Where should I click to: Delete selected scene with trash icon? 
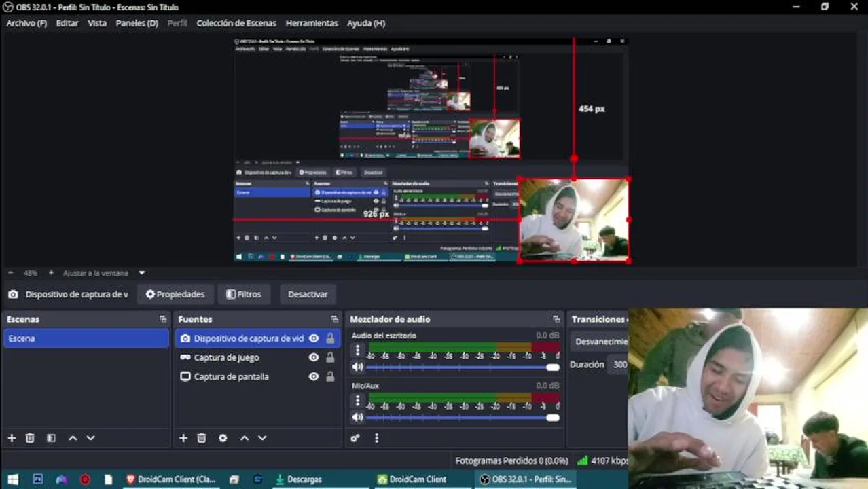pos(30,438)
